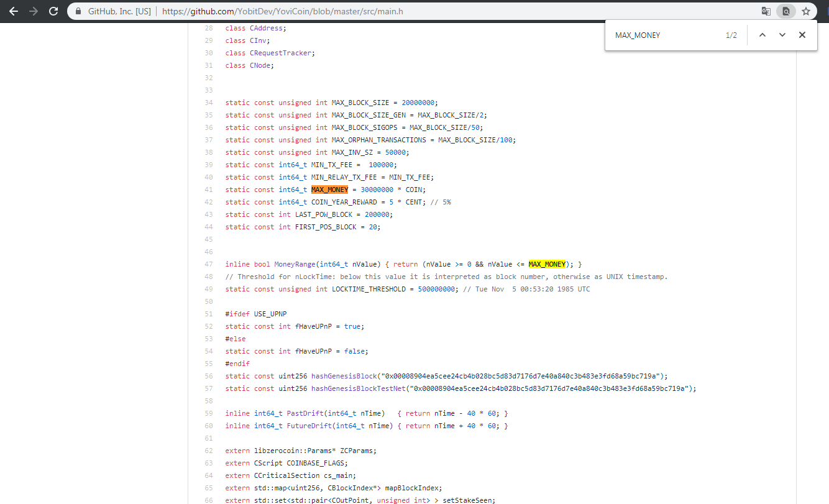Click the class CNode declaration
This screenshot has width=829, height=504.
[250, 65]
